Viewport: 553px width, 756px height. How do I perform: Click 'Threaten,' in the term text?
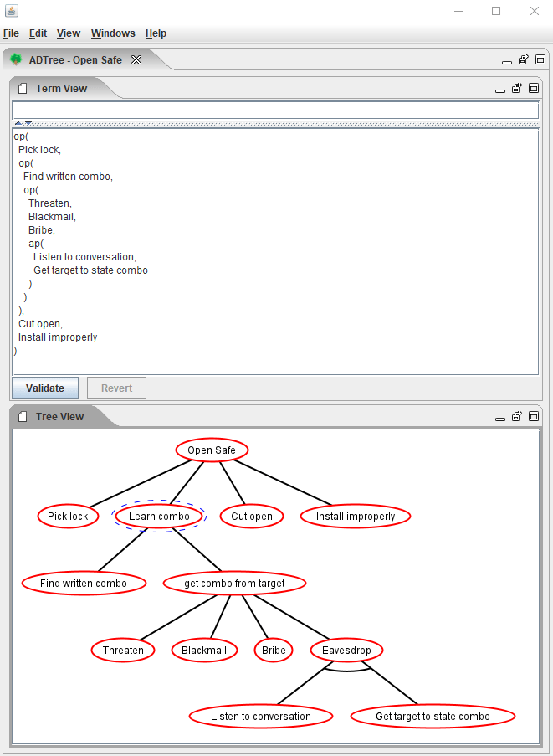click(50, 203)
